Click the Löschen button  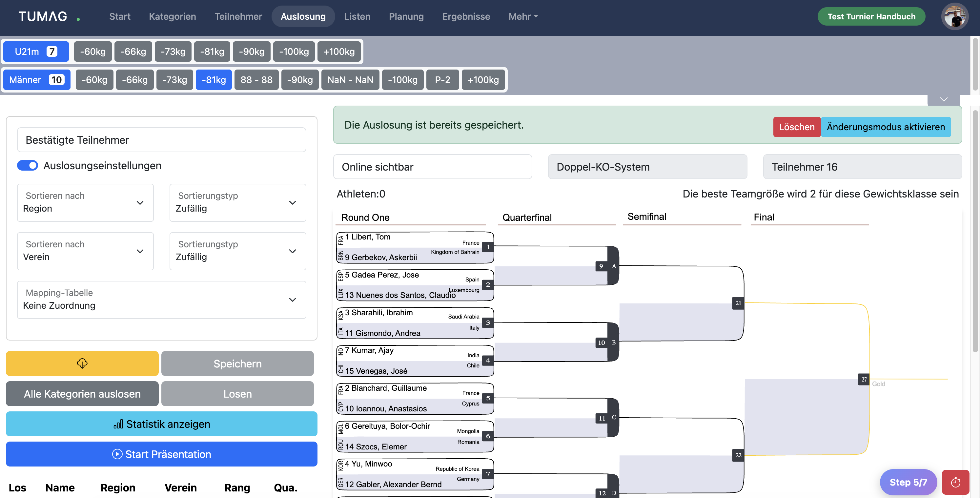797,127
